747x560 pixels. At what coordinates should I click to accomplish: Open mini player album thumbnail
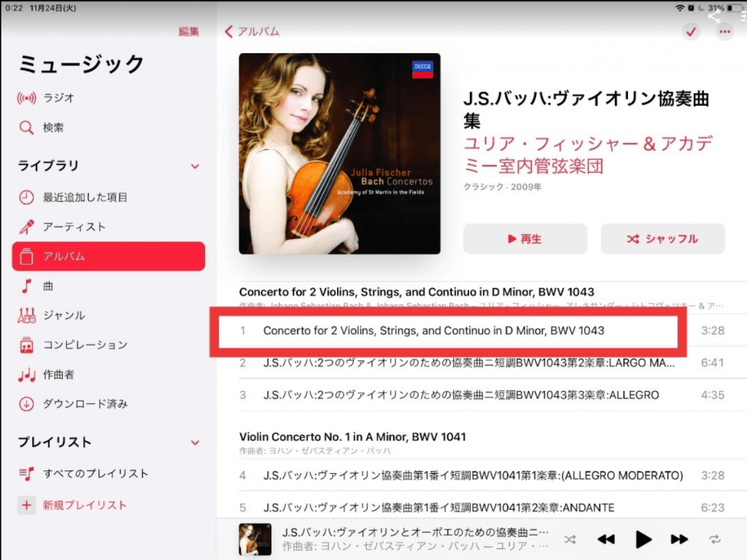click(255, 539)
